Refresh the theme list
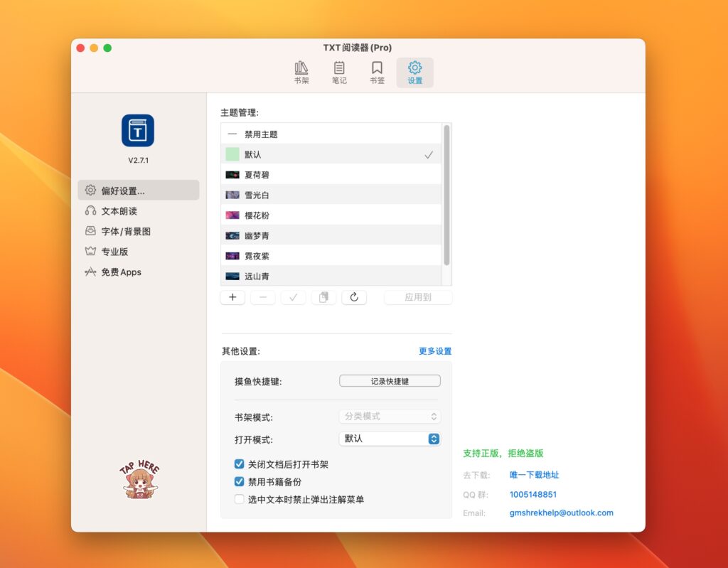Image resolution: width=728 pixels, height=568 pixels. tap(354, 297)
